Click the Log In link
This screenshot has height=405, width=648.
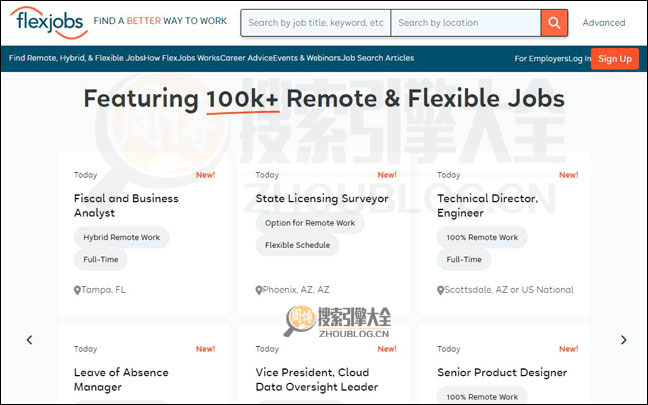[578, 58]
